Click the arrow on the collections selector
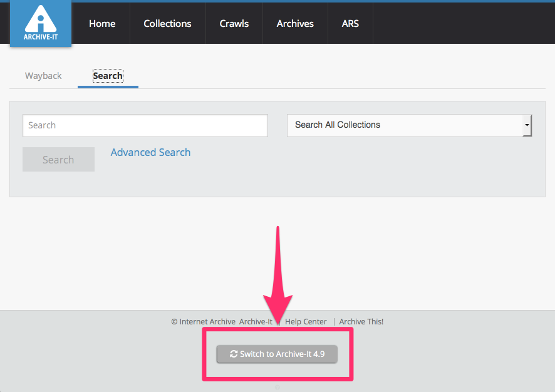 click(x=527, y=125)
